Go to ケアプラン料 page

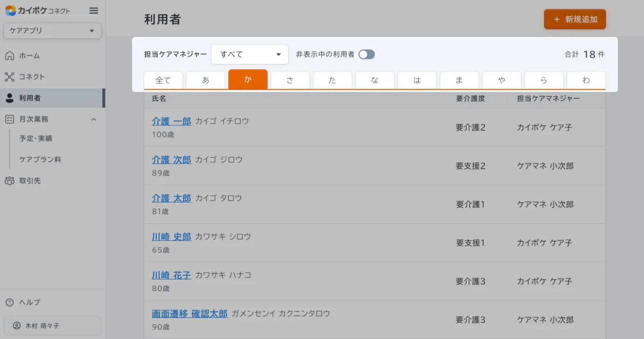pos(40,160)
